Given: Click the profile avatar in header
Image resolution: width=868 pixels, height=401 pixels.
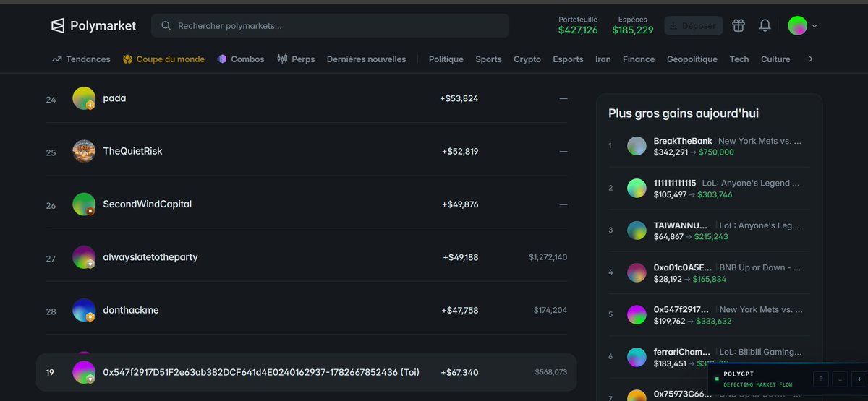Looking at the screenshot, I should 797,26.
